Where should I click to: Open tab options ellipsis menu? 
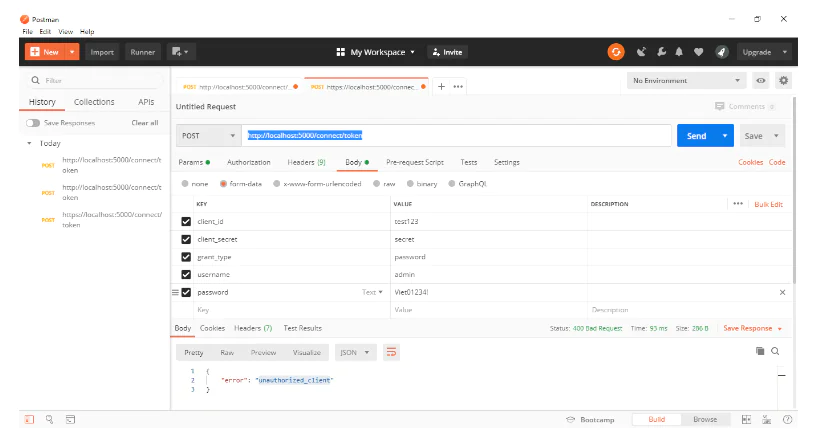pos(458,87)
